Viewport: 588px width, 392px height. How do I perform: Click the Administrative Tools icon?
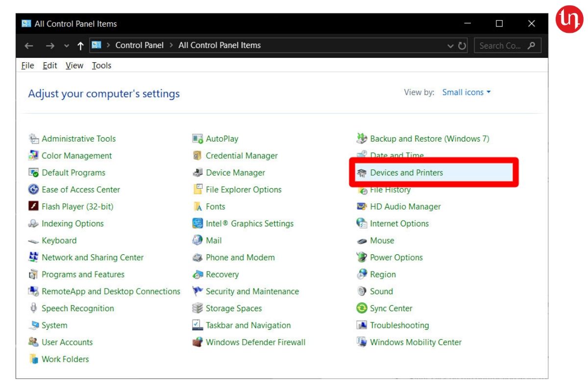tap(34, 139)
